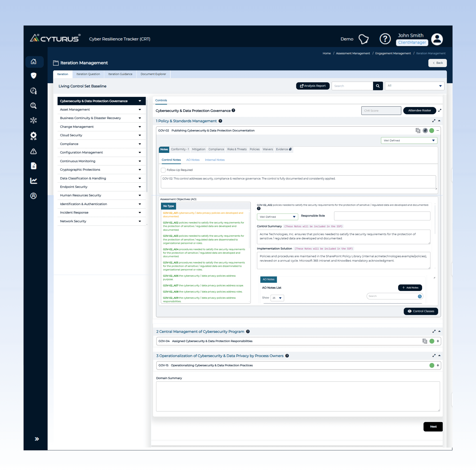Open the line chart sidebar icon
The height and width of the screenshot is (476, 476).
tap(34, 181)
